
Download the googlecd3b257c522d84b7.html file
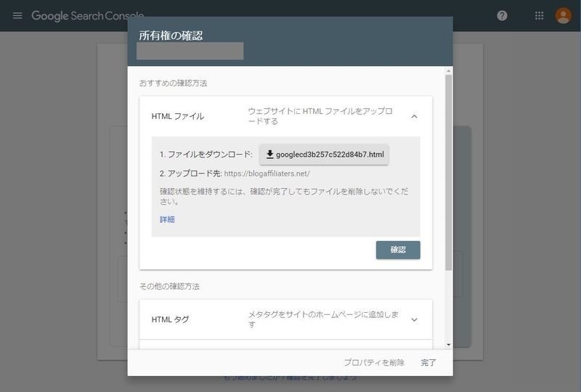point(324,155)
